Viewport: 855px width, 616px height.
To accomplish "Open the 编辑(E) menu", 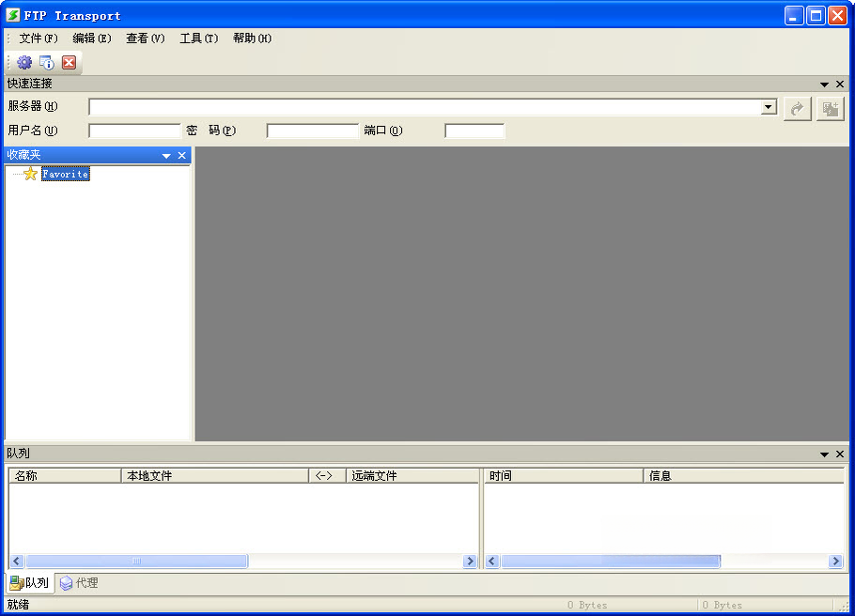I will coord(92,38).
